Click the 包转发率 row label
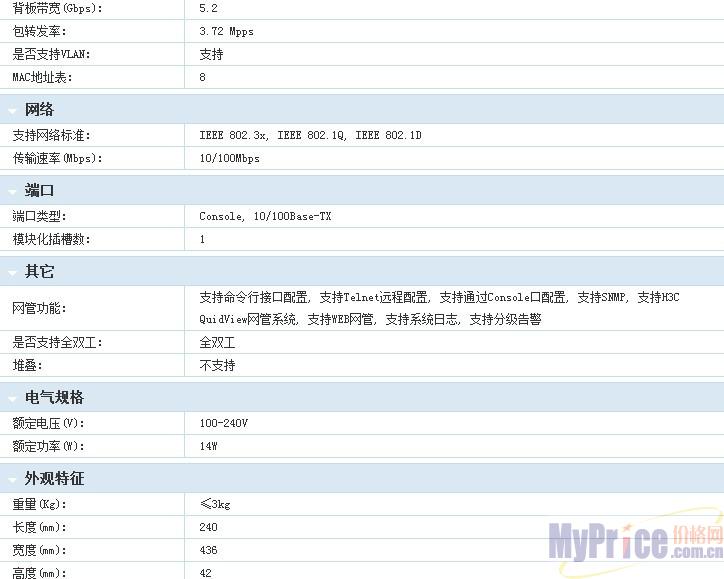724x579 pixels. point(35,31)
